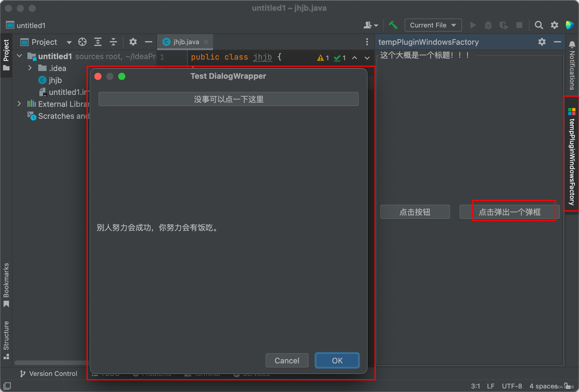Click the typo check mark indicator
This screenshot has width=579, height=392.
(x=340, y=58)
